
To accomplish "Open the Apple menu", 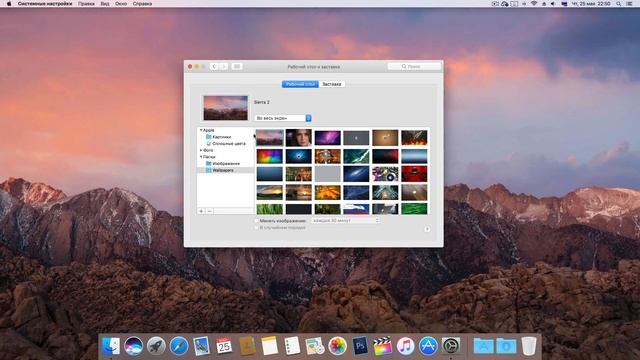I will pyautogui.click(x=9, y=4).
